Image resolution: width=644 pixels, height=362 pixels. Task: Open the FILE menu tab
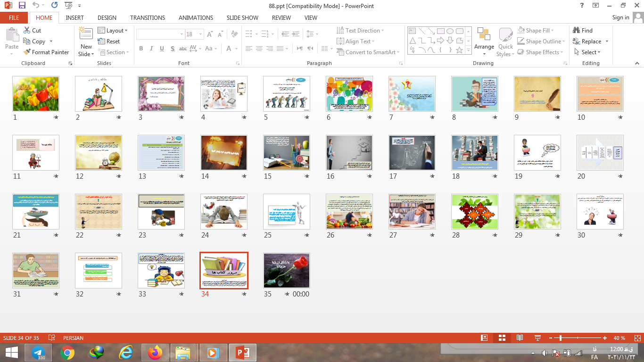pyautogui.click(x=14, y=18)
